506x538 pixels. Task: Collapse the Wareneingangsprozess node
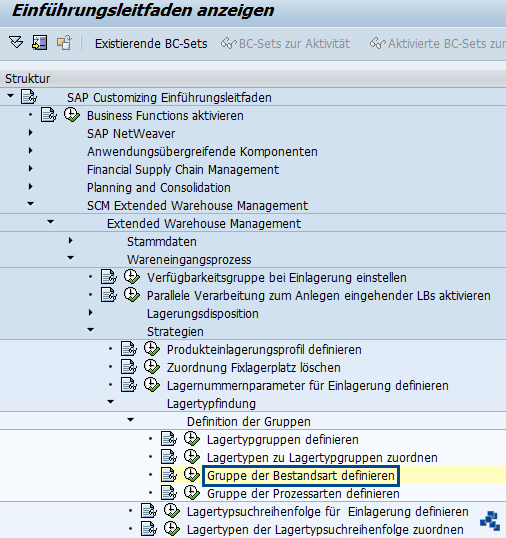[70, 258]
